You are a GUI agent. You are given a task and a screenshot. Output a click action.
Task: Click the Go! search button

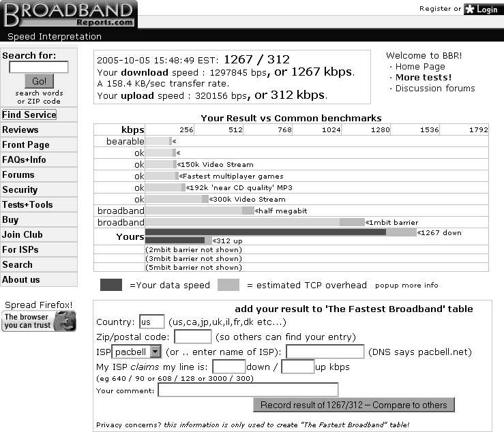39,81
